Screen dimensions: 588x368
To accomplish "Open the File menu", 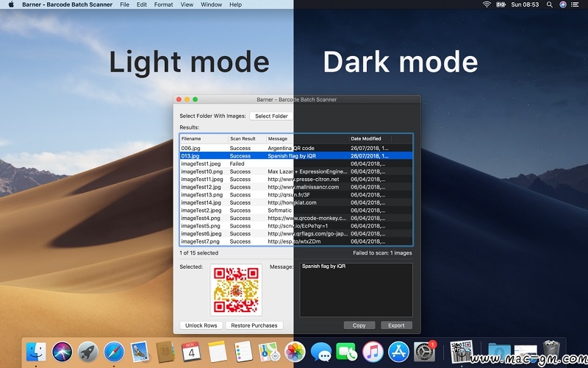I will (124, 4).
